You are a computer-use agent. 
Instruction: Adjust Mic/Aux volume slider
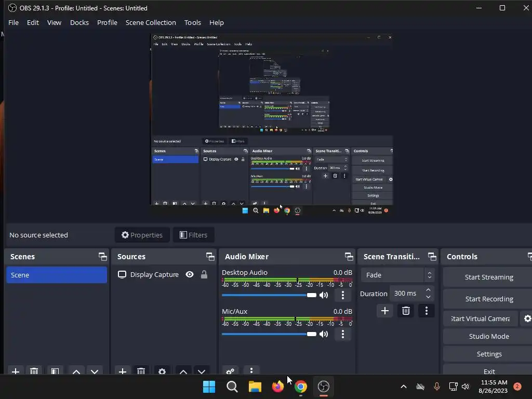(269, 334)
